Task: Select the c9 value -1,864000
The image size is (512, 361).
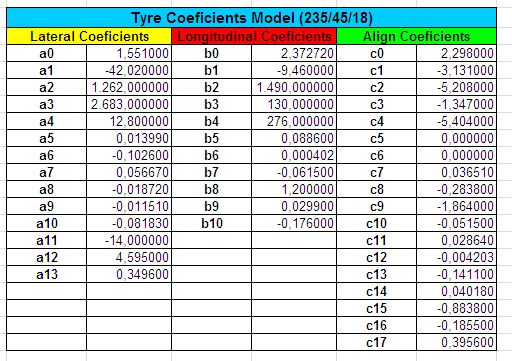Action: tap(456, 206)
